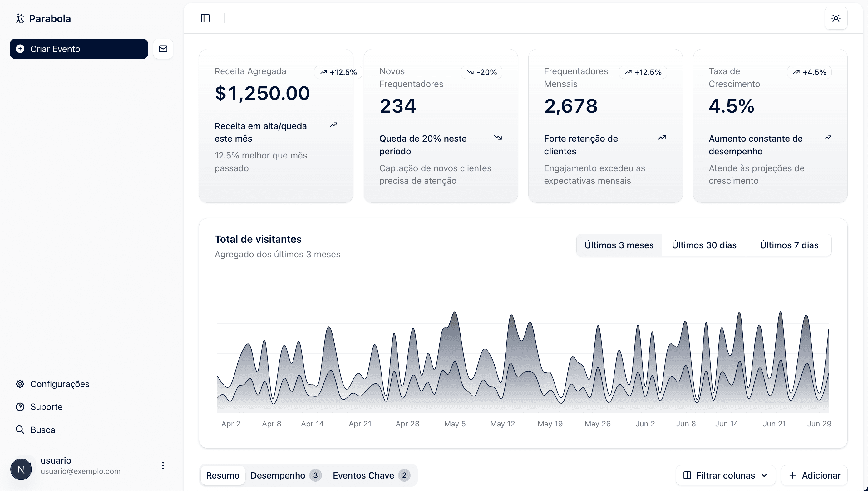The height and width of the screenshot is (491, 868).
Task: Click the Jun 29 axis label
Action: pyautogui.click(x=819, y=424)
